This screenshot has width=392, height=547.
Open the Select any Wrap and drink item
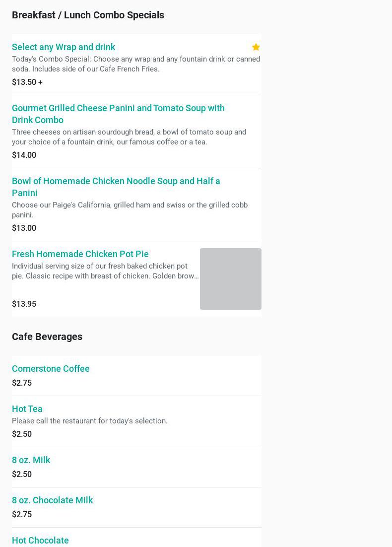[64, 47]
